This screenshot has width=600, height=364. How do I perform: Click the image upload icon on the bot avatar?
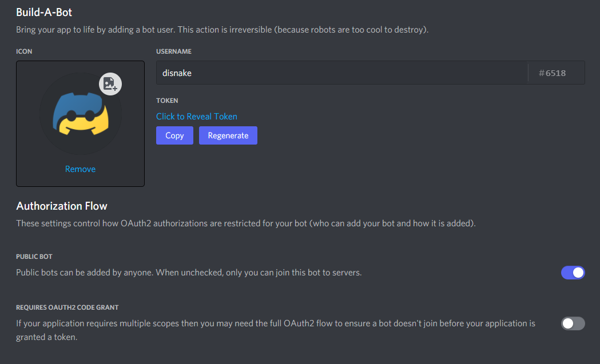pos(110,83)
